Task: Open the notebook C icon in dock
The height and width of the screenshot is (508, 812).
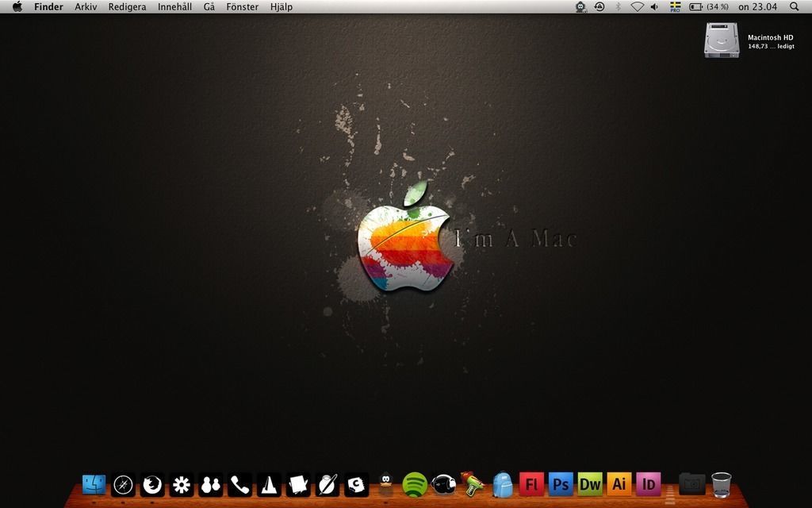Action: tap(357, 485)
